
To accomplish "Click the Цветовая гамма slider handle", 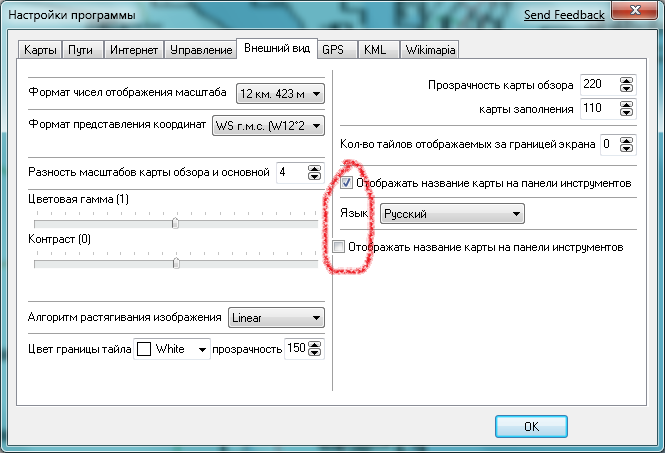I will (x=175, y=223).
